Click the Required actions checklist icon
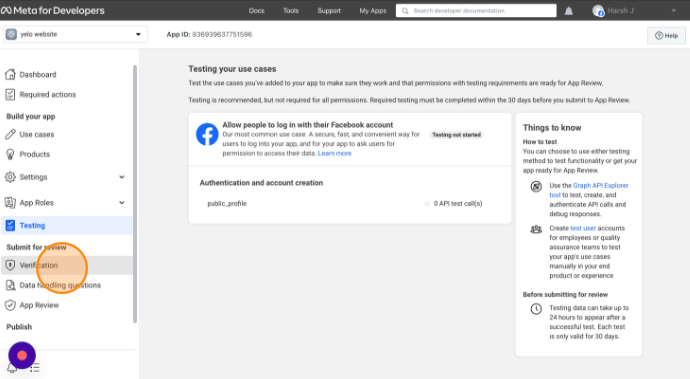Image resolution: width=690 pixels, height=379 pixels. (10, 94)
